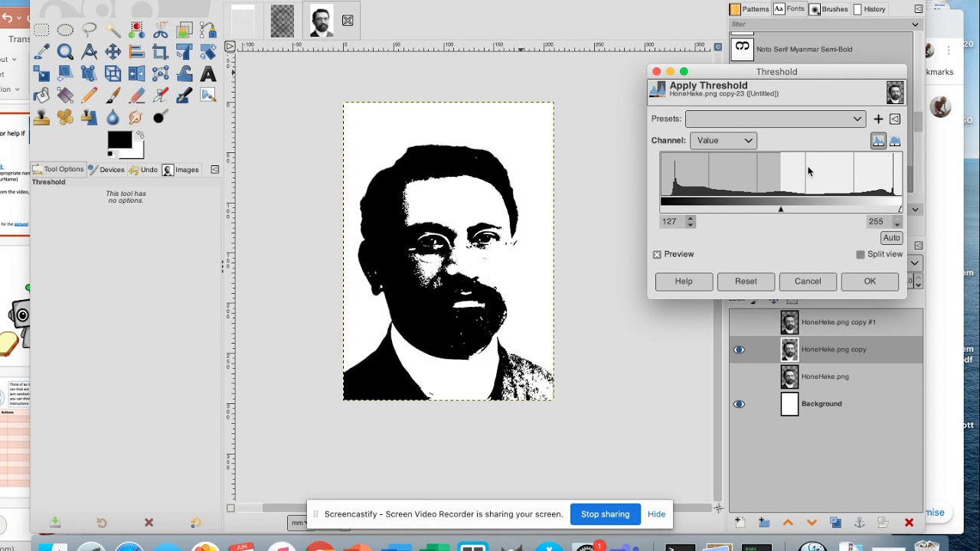Select the Zoom magnifier tool
This screenshot has height=551, width=980.
pyautogui.click(x=65, y=52)
